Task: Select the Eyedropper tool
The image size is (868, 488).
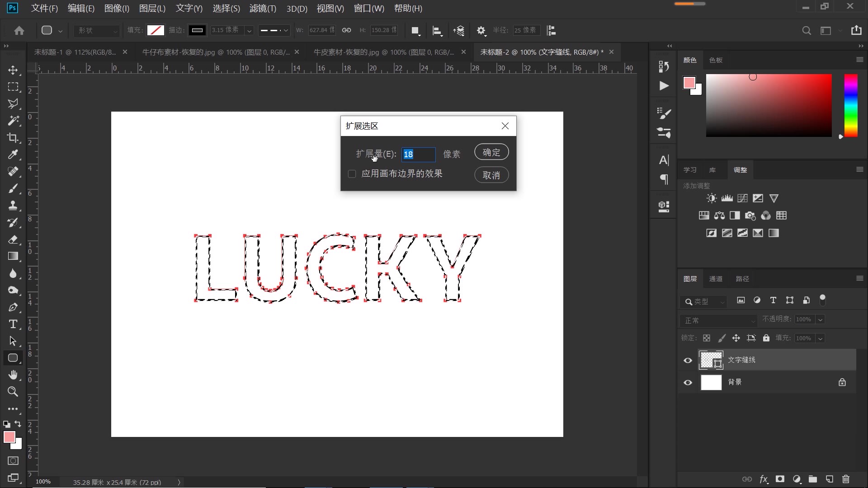Action: pos(13,155)
